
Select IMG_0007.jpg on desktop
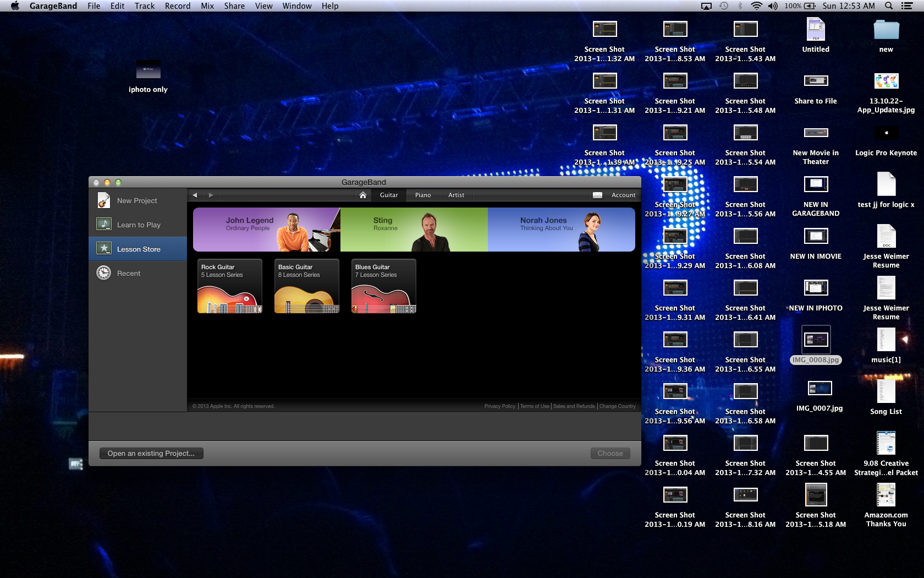[x=820, y=395]
